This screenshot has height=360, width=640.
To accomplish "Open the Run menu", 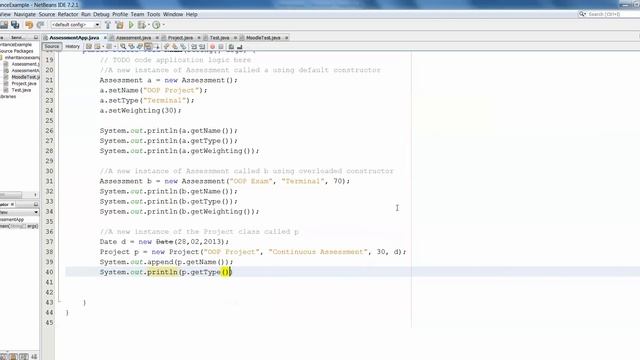I will point(86,14).
